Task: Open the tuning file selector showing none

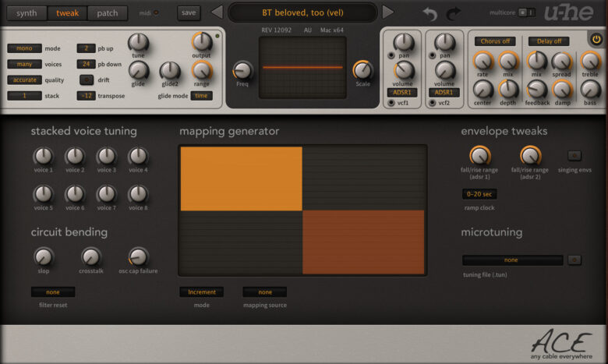Action: coord(512,260)
